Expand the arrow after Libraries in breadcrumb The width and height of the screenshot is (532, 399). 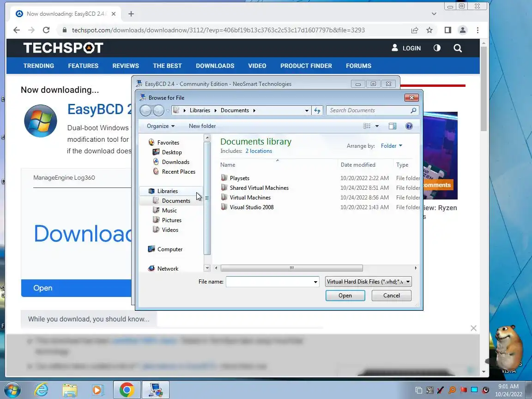[x=216, y=110]
